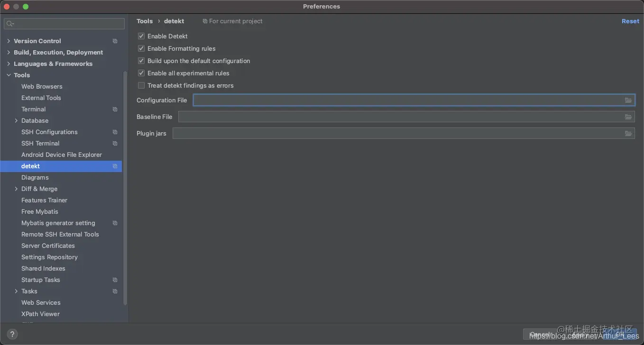Click Reset link
This screenshot has width=644, height=345.
click(x=630, y=21)
